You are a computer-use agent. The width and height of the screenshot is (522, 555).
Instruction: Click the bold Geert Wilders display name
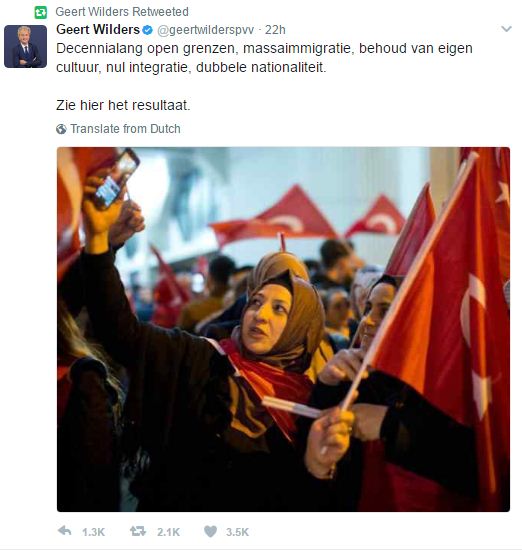pyautogui.click(x=98, y=30)
